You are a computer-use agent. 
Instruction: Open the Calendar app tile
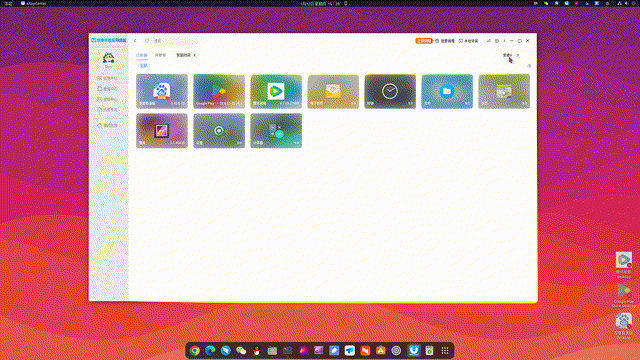(504, 91)
